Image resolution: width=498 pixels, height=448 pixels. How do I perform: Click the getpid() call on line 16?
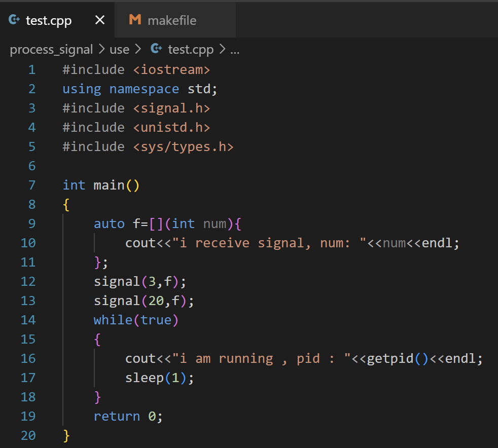(398, 359)
